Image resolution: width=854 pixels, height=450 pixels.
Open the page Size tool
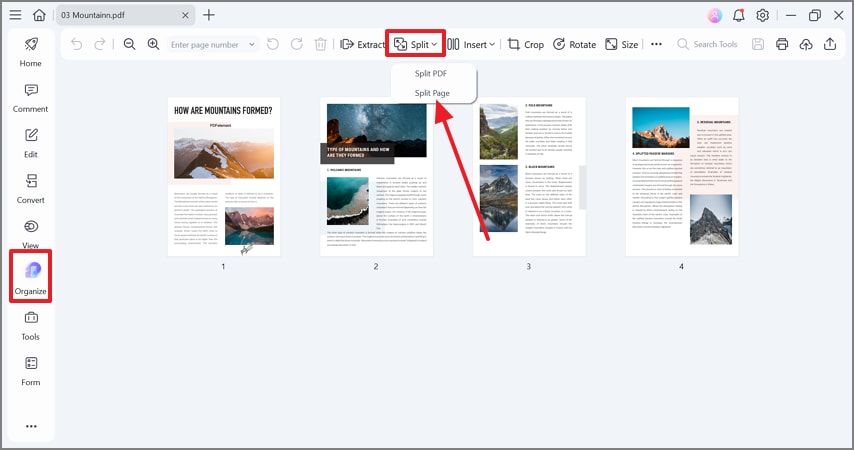tap(621, 45)
